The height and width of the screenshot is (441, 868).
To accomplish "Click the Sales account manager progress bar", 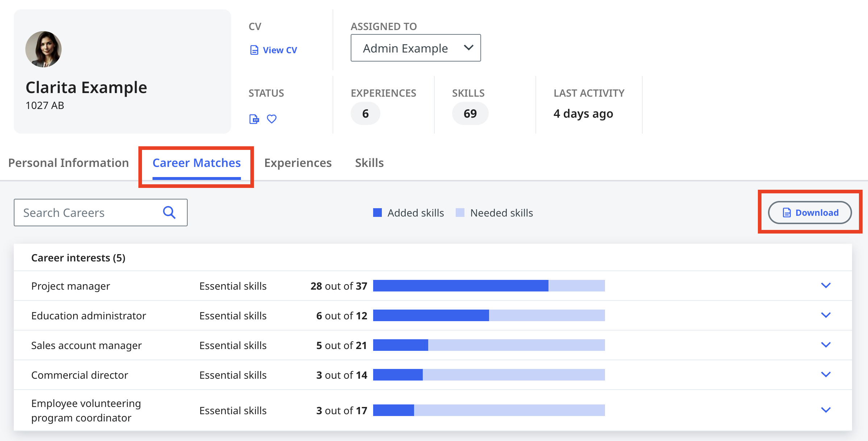I will point(489,345).
